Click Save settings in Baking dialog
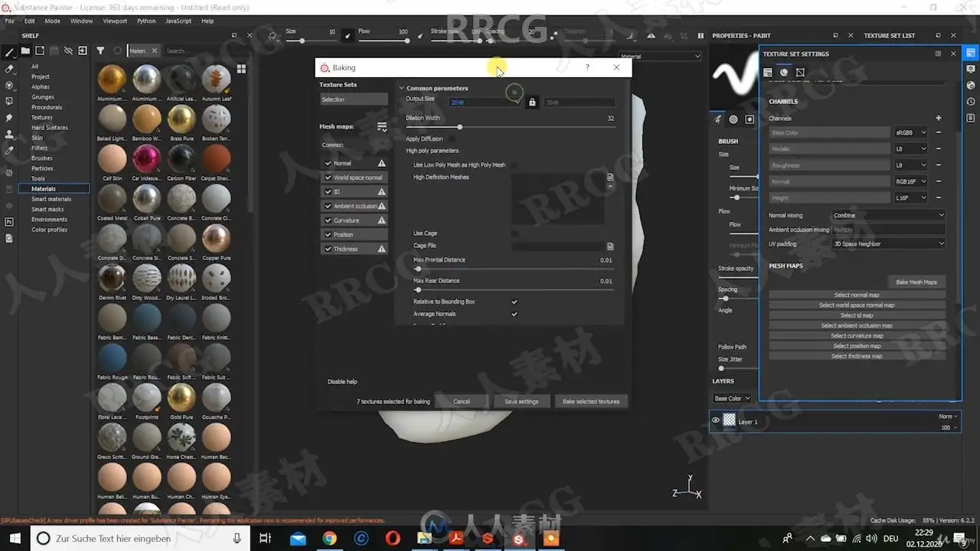 [x=521, y=401]
